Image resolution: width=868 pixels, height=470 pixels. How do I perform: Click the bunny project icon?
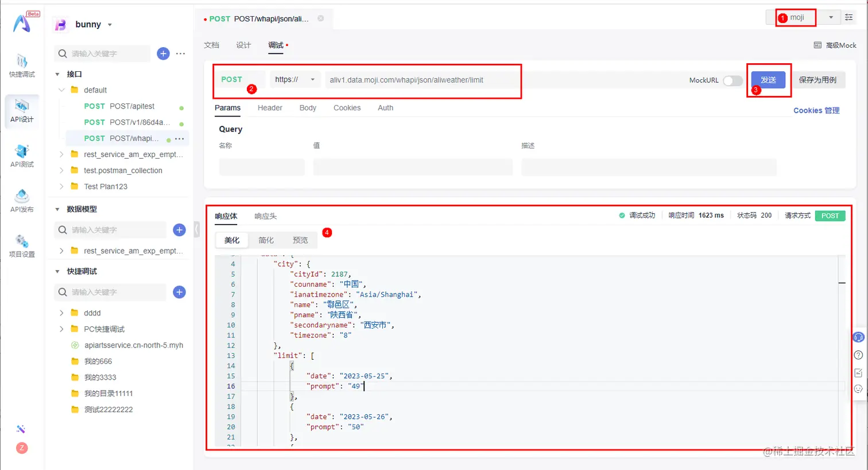point(61,25)
